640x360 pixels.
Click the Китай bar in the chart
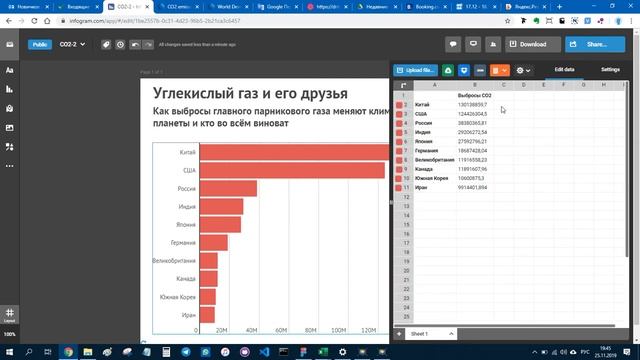click(294, 152)
